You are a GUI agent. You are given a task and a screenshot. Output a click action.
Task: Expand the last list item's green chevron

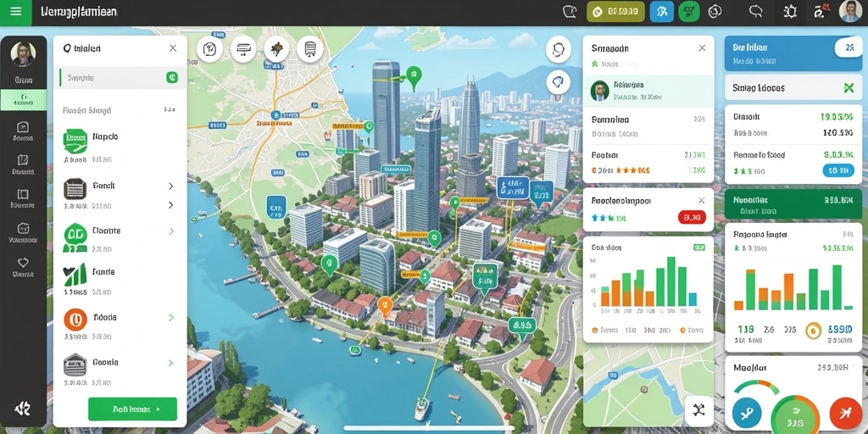point(171,363)
